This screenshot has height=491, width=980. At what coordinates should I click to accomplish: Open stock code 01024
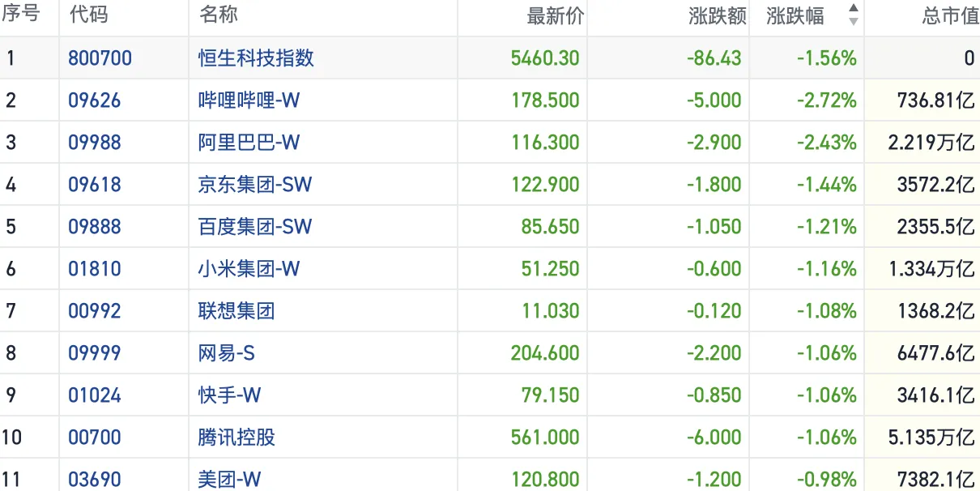(94, 395)
